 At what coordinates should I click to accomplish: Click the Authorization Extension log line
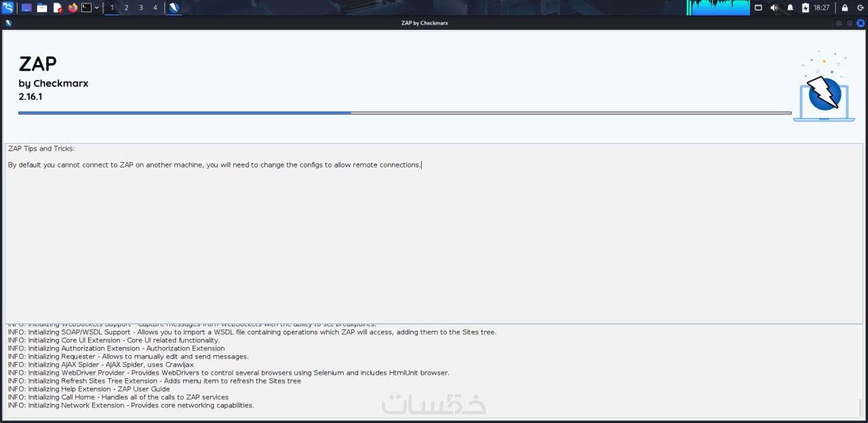click(x=117, y=348)
